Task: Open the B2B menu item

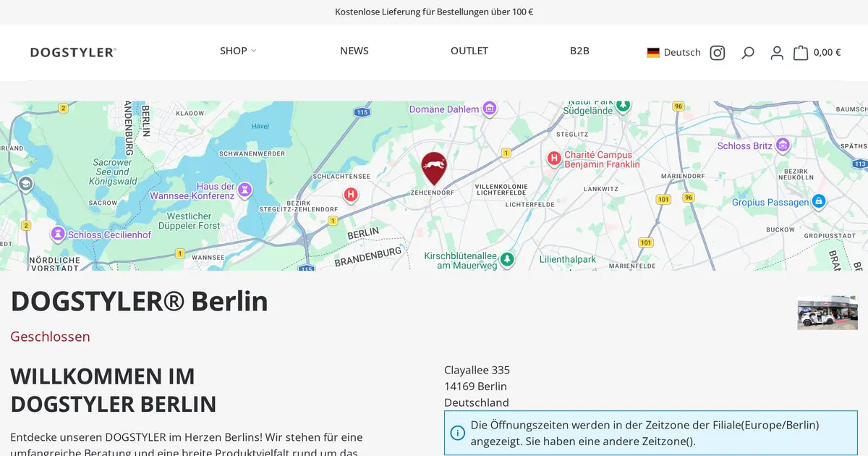Action: pyautogui.click(x=579, y=51)
